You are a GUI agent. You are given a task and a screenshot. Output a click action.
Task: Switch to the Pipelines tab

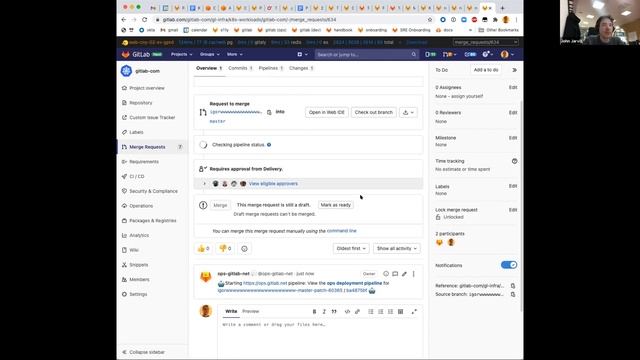[271, 68]
